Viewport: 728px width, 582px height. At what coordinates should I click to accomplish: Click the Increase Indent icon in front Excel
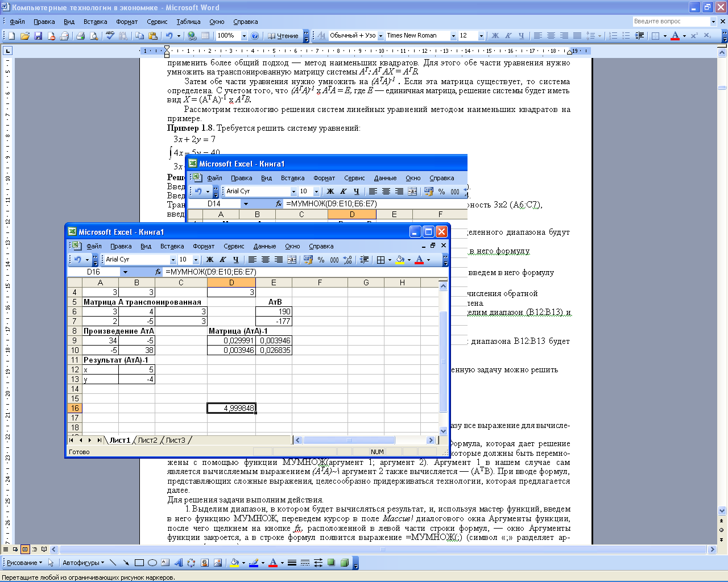coord(365,260)
